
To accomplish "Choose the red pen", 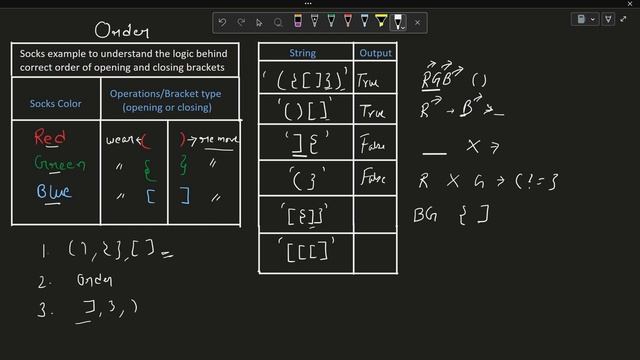I will 348,21.
